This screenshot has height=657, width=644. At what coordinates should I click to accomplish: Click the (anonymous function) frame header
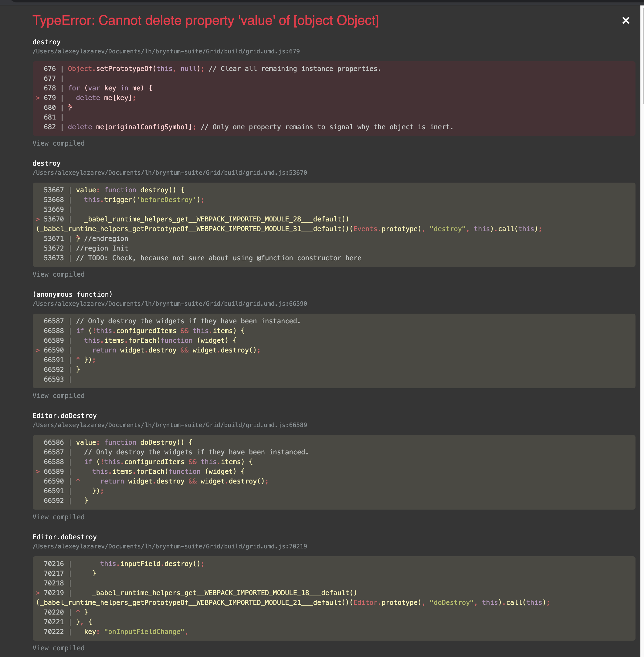point(73,294)
